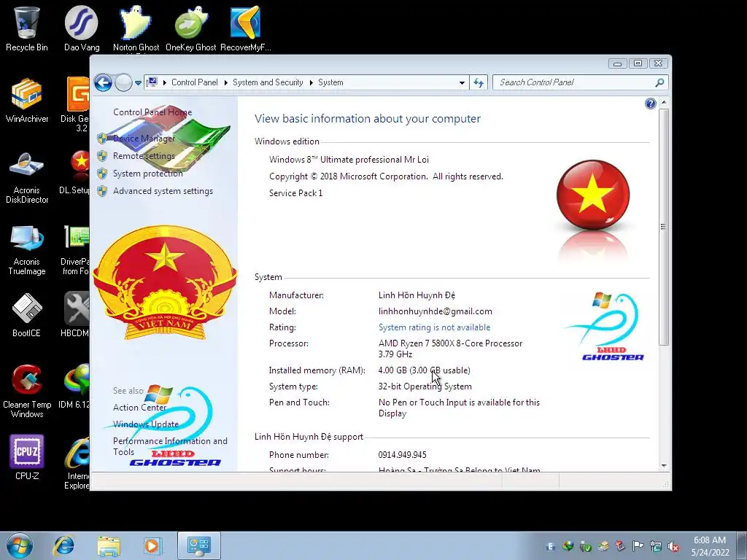Viewport: 747px width, 560px height.
Task: Click System and Security breadcrumb
Action: tap(268, 82)
